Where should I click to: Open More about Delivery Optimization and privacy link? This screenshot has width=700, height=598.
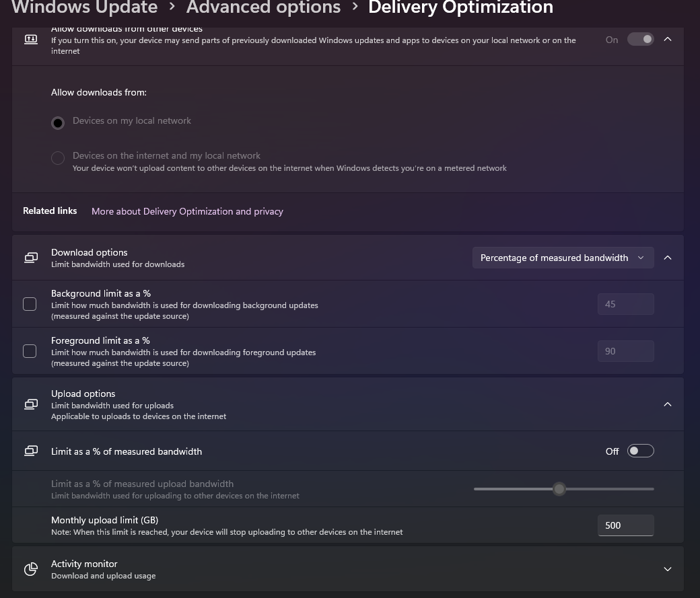[x=187, y=211]
